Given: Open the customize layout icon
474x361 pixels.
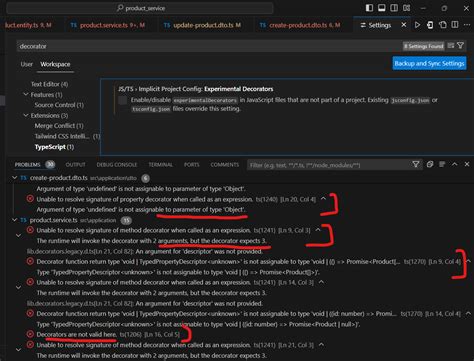Looking at the screenshot, I should pyautogui.click(x=406, y=8).
